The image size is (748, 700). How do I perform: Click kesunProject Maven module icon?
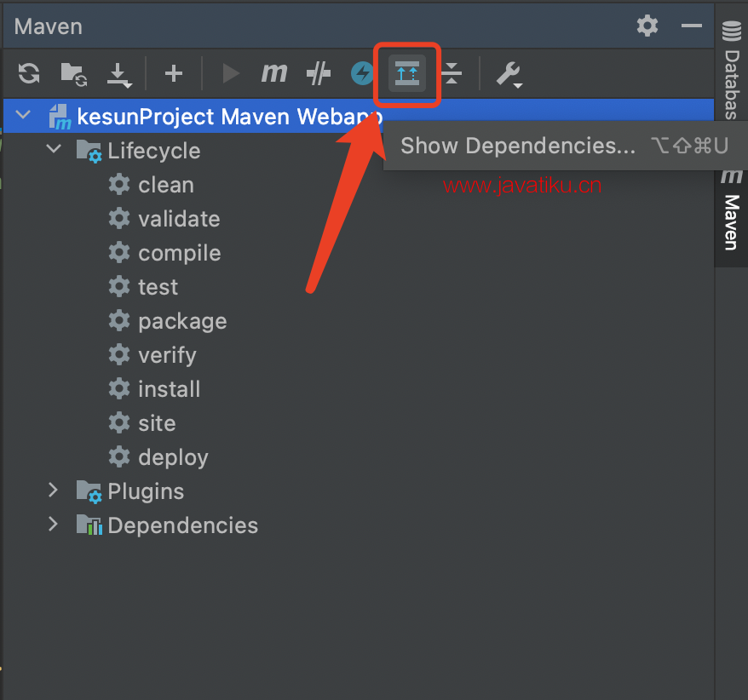60,117
